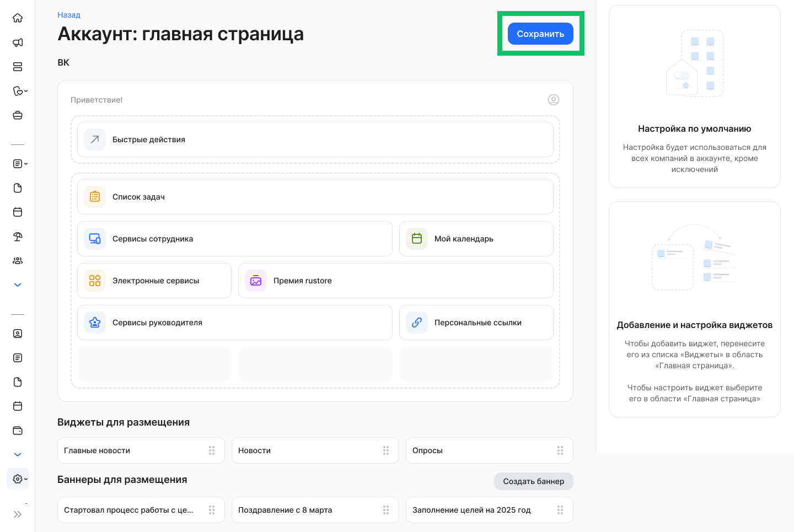Select the Мой календарь widget

[x=476, y=239]
